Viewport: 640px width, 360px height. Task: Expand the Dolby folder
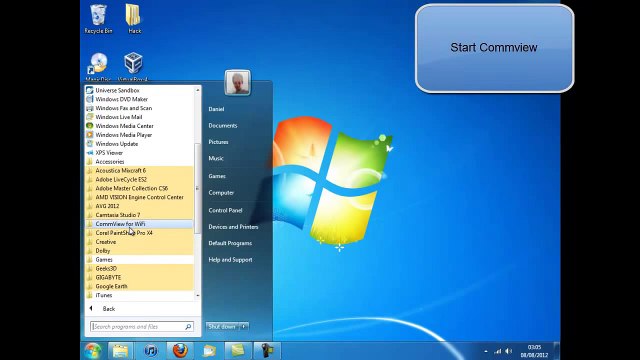(139, 251)
